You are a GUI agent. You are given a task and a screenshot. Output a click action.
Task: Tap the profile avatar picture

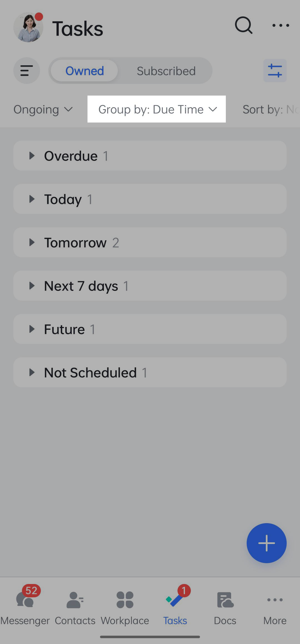point(28,27)
